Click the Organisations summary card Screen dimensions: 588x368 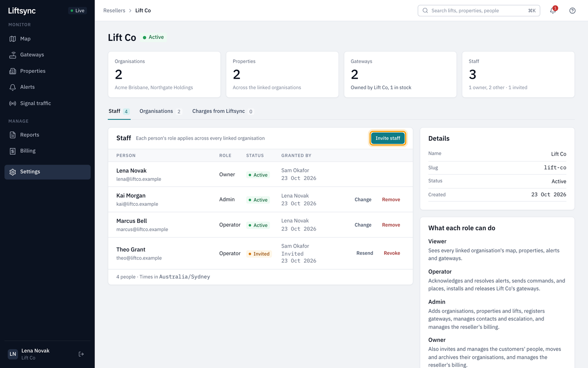(x=164, y=74)
